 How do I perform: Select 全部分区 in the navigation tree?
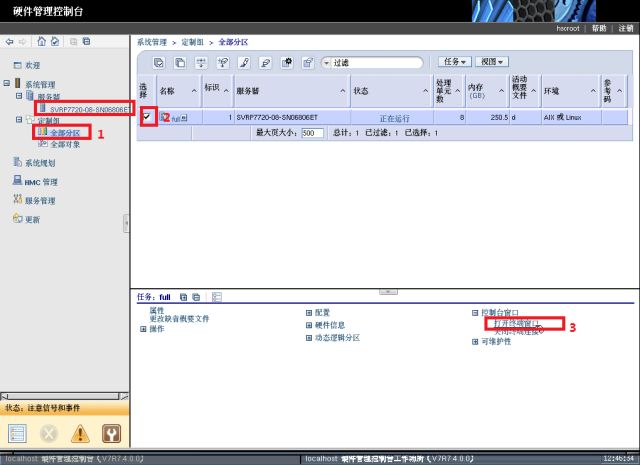65,133
